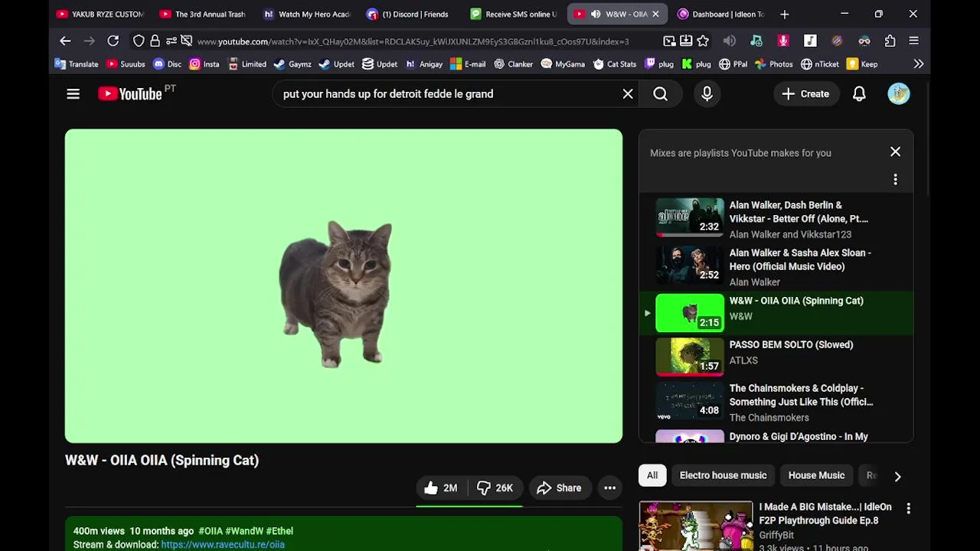Image resolution: width=980 pixels, height=551 pixels.
Task: Open the YouTube guide hamburger menu
Action: pos(73,94)
